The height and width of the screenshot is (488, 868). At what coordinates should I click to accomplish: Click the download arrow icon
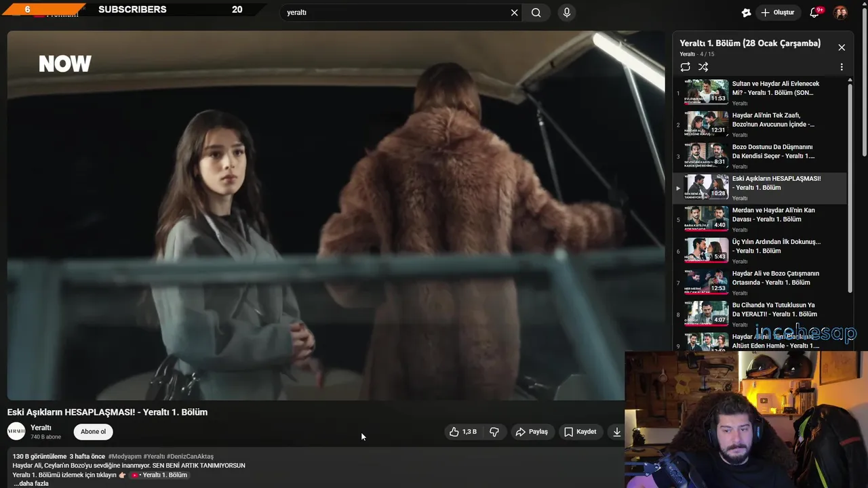[616, 432]
